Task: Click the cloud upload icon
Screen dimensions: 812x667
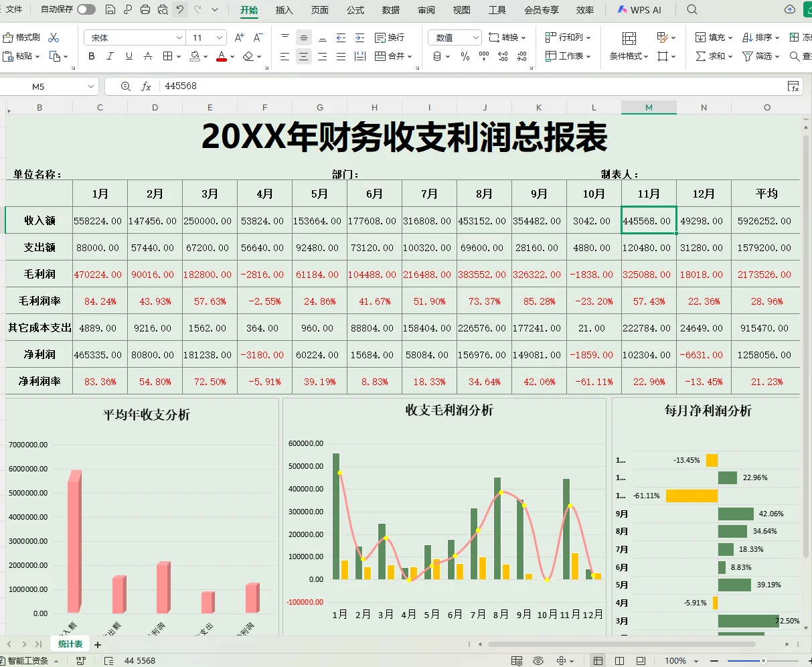Action: coord(790,9)
